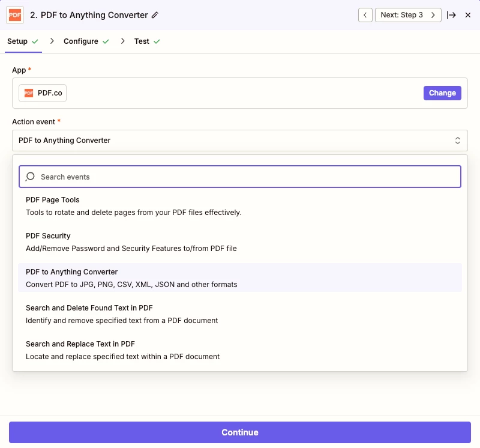Screen dimensions: 480x448
Task: Edit the step name with the pencil icon
Action: (x=155, y=15)
